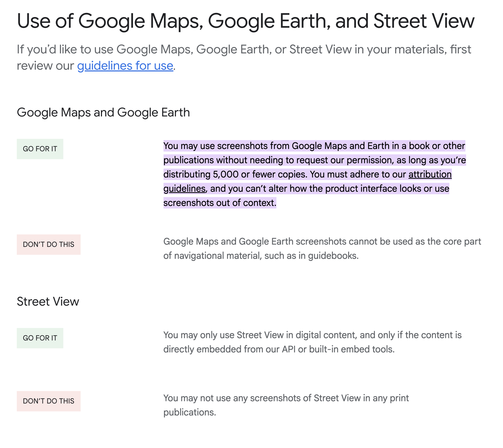Click the "Street View" section heading
This screenshot has width=503, height=448.
click(x=48, y=302)
